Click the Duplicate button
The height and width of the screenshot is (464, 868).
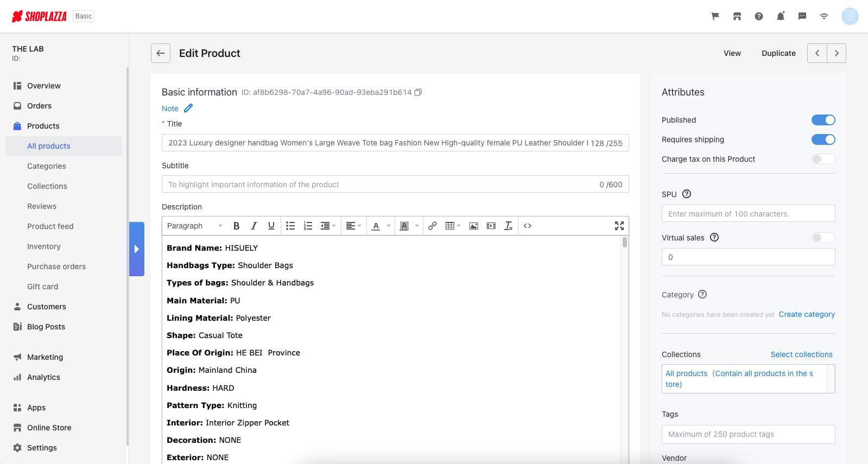[778, 53]
